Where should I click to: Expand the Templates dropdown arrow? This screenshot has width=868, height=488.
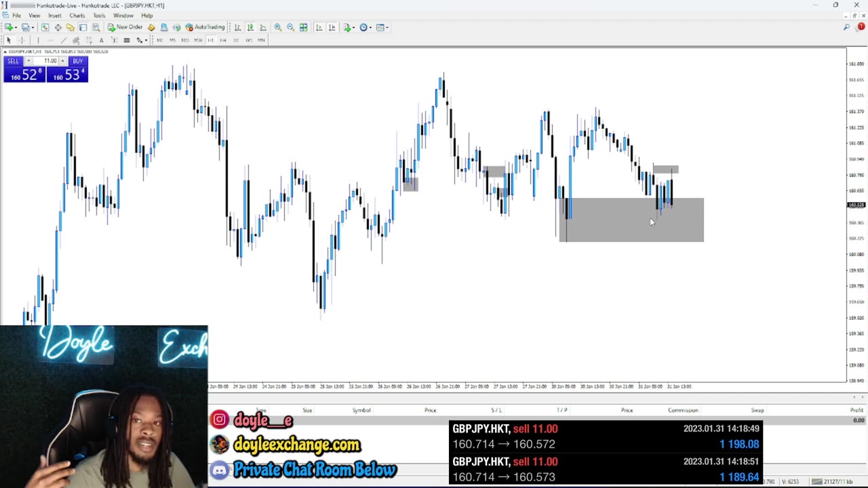tap(387, 28)
